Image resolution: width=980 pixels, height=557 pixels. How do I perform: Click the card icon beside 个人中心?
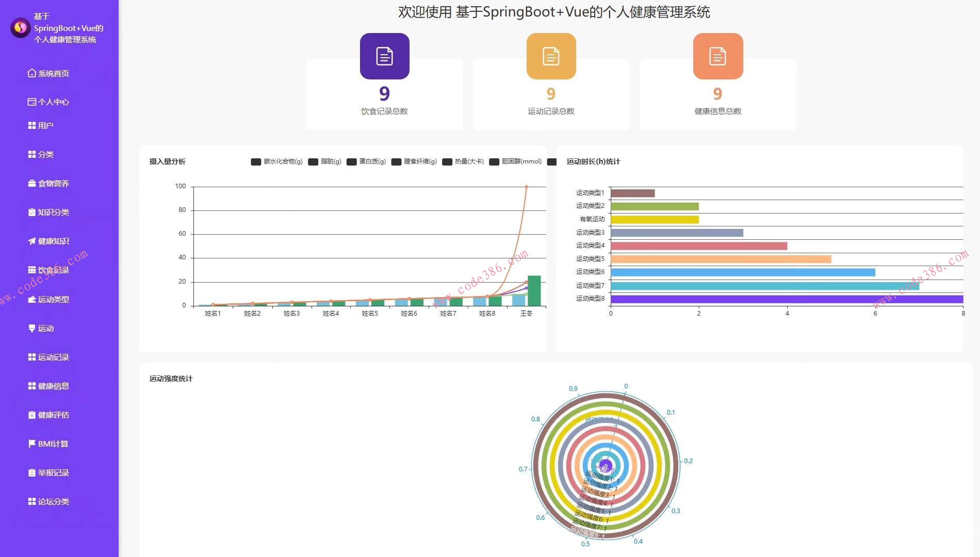[32, 102]
